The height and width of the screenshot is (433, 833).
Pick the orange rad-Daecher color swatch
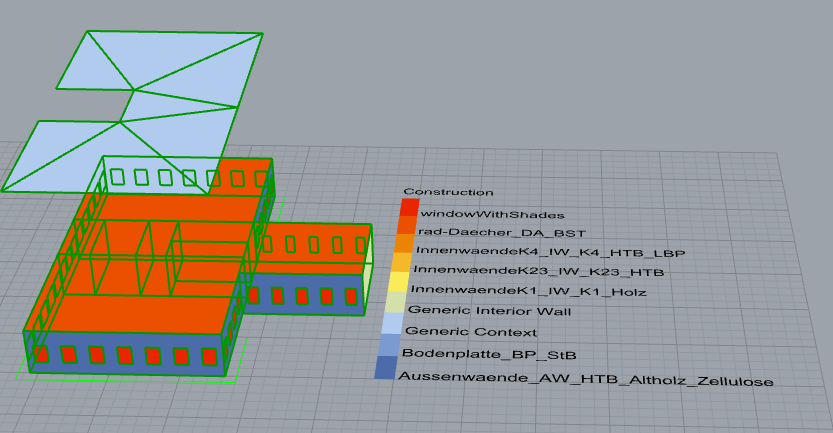click(407, 225)
